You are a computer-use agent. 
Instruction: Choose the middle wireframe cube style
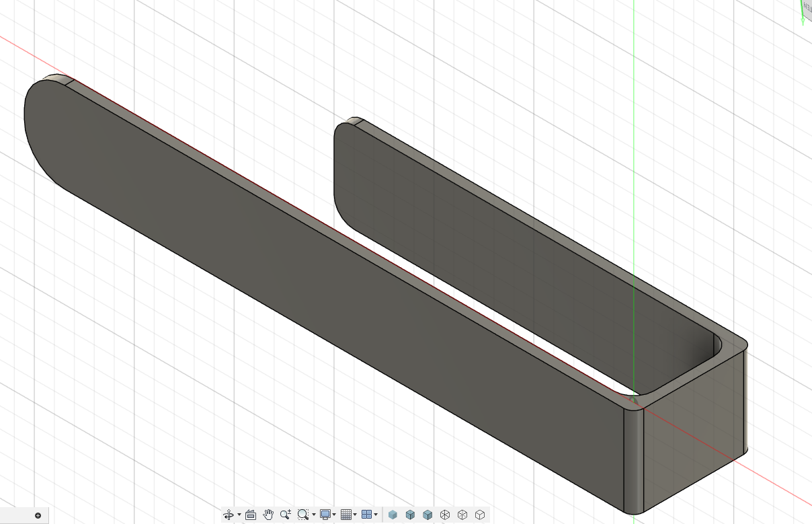tap(462, 515)
